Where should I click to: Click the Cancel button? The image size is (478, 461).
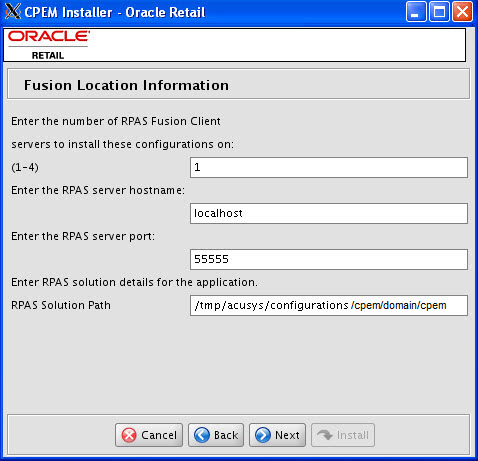point(149,435)
